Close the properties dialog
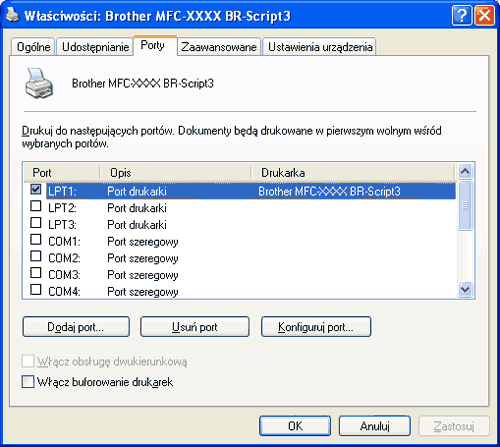 pyautogui.click(x=484, y=15)
